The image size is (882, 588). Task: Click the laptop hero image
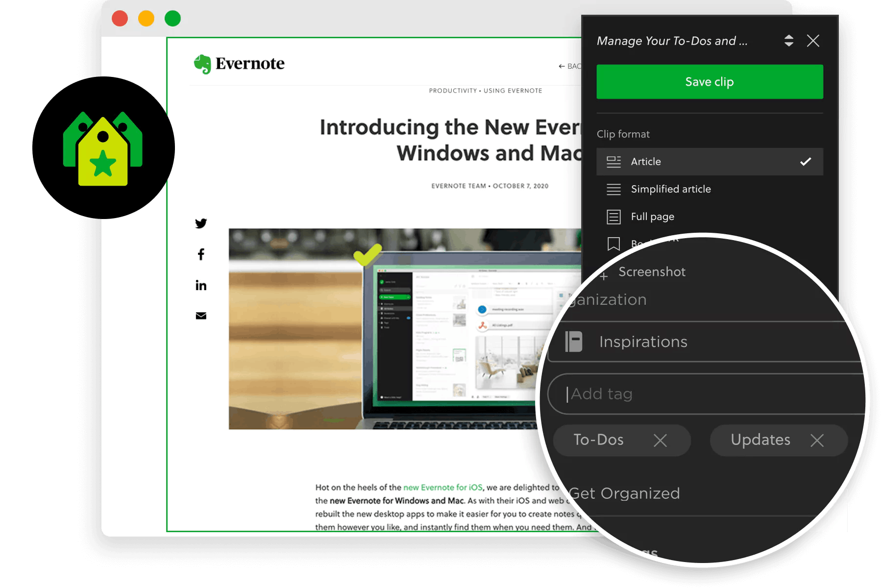(405, 329)
